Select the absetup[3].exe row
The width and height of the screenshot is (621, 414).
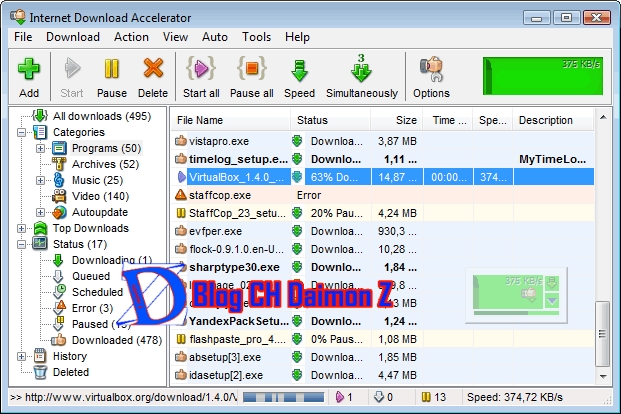click(383, 357)
